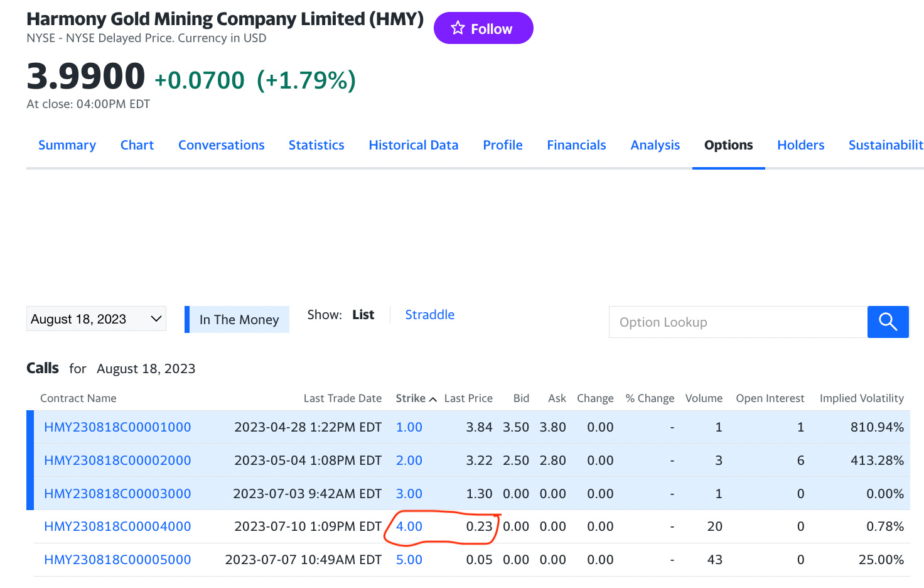The height and width of the screenshot is (588, 924).
Task: Click the Last Price column header
Action: tap(468, 398)
